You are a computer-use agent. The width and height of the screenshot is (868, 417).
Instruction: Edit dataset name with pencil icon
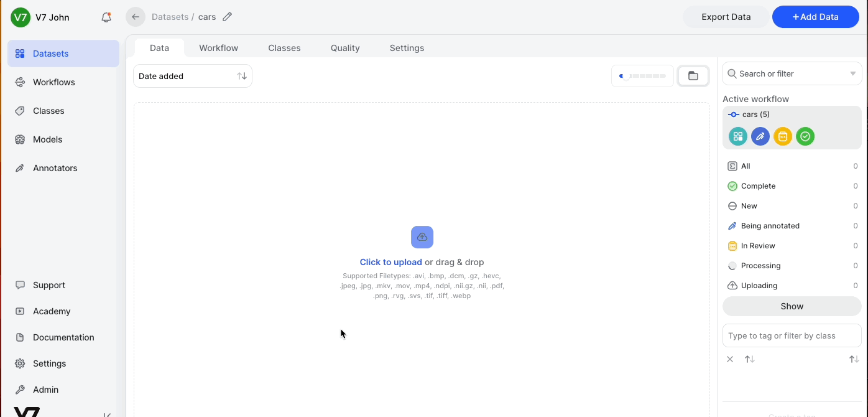tap(228, 17)
